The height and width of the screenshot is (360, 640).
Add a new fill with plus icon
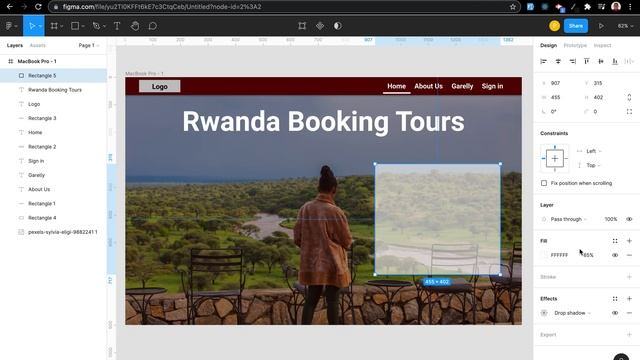click(629, 241)
